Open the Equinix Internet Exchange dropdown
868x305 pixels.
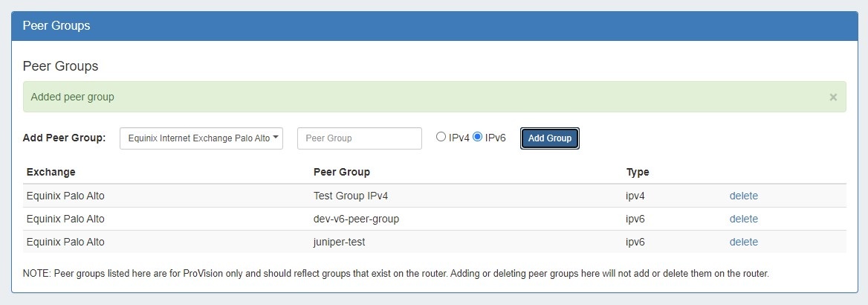pos(201,138)
